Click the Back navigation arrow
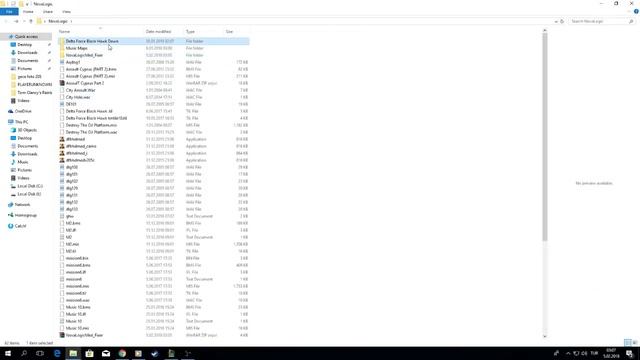Screen dimensions: 640x360 (7, 21)
